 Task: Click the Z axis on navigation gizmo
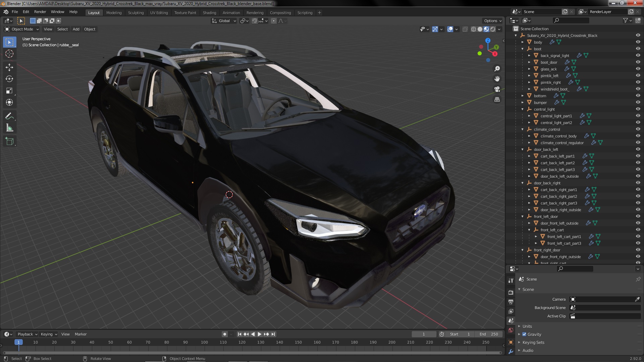[488, 41]
